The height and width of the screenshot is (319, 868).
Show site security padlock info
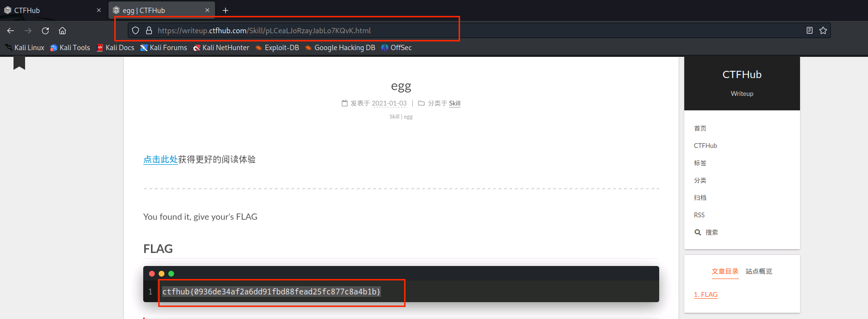coord(149,30)
